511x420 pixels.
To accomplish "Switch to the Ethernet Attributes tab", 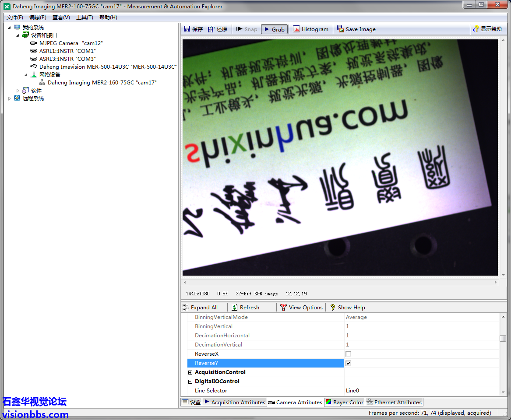I will (394, 402).
